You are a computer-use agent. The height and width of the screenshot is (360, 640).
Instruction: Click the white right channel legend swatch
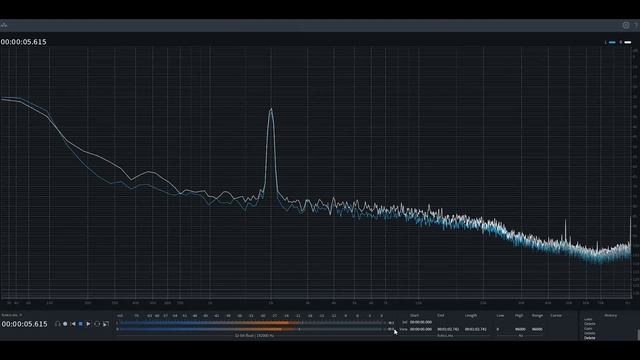(628, 42)
